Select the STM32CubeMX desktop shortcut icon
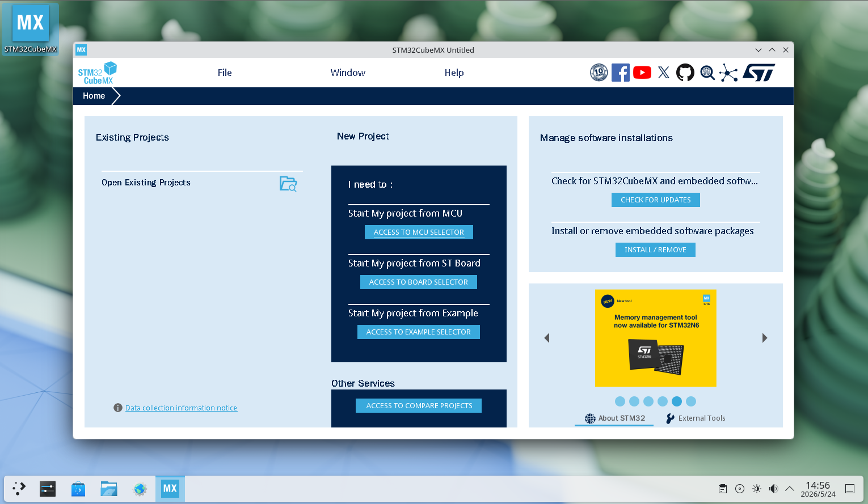This screenshot has width=868, height=504. coord(31,29)
